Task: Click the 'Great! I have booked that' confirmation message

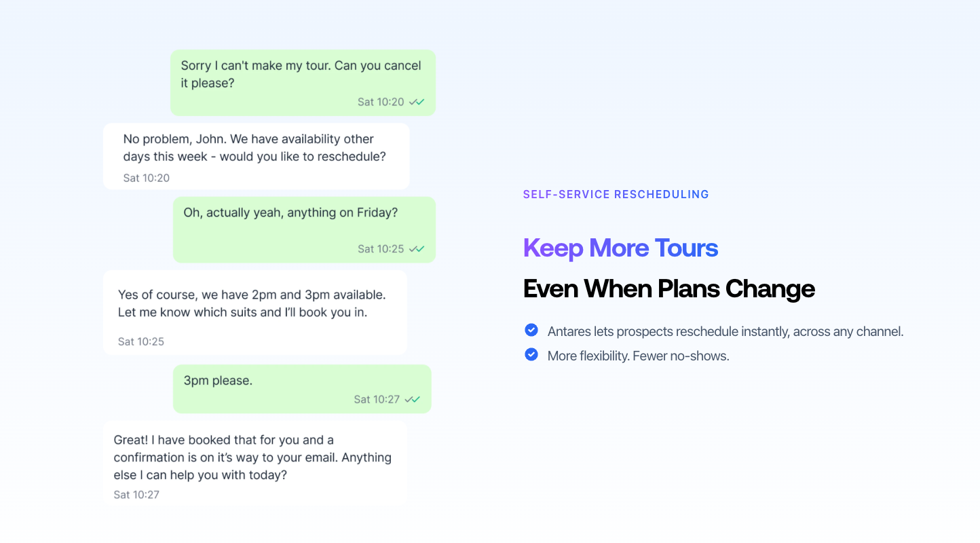Action: [252, 457]
